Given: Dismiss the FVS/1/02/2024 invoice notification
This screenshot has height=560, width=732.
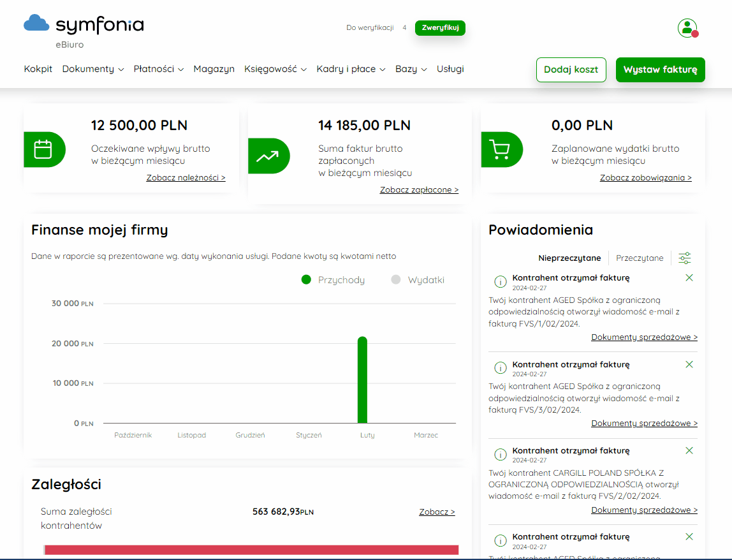Looking at the screenshot, I should tap(689, 278).
